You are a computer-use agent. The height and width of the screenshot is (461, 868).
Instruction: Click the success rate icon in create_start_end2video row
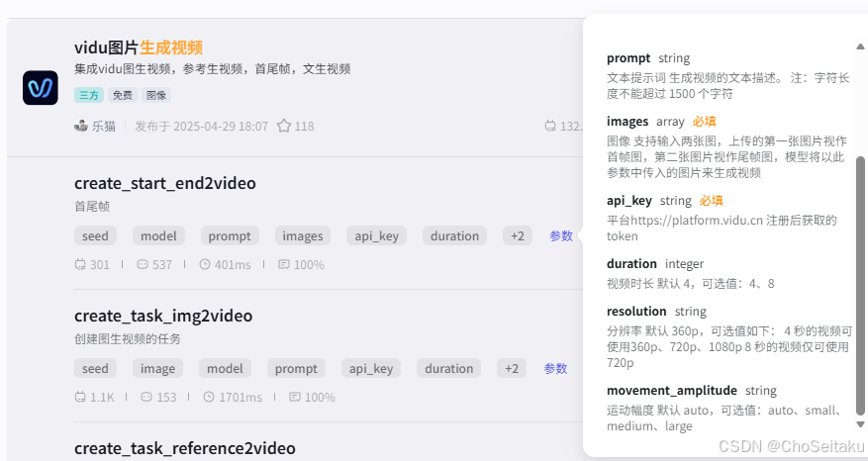[284, 264]
